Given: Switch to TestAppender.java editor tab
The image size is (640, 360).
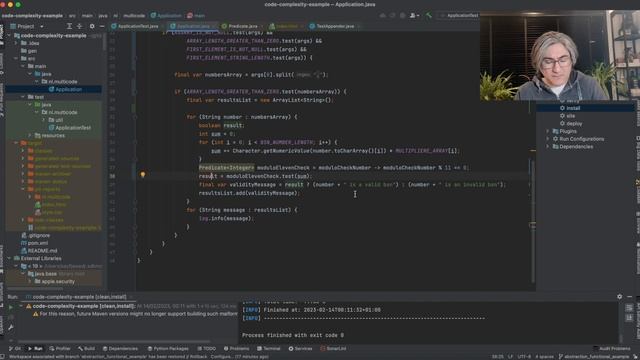Looking at the screenshot, I should pyautogui.click(x=334, y=26).
